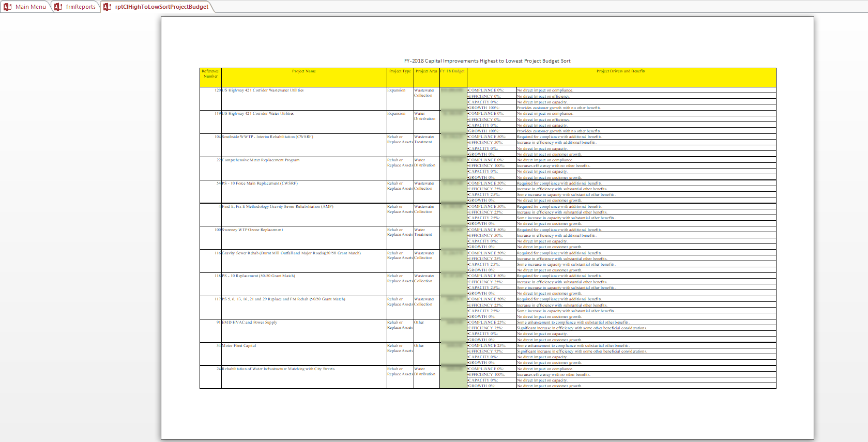Click the Access icon on Main Menu tab

8,7
